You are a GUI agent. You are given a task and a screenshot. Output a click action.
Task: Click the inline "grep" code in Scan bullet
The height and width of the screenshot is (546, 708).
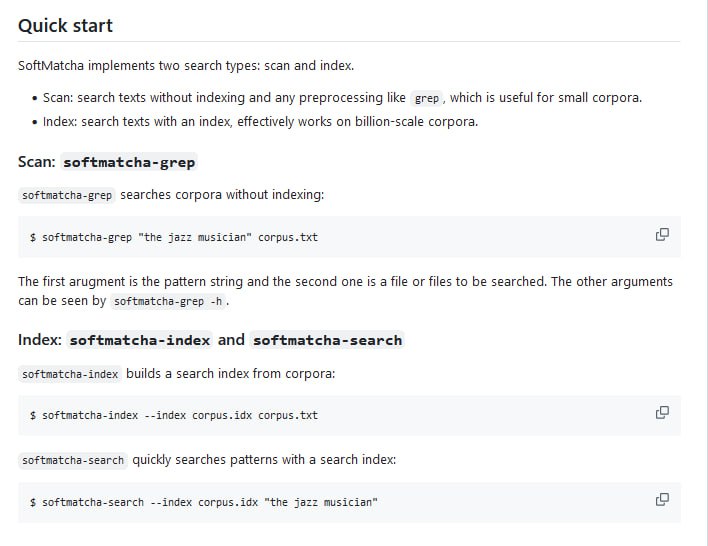pyautogui.click(x=426, y=98)
